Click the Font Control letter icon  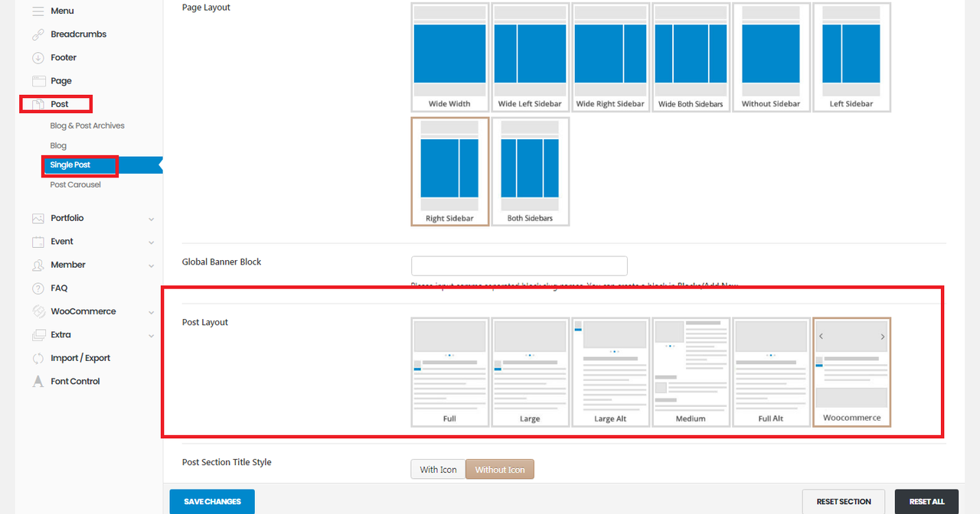click(x=38, y=382)
